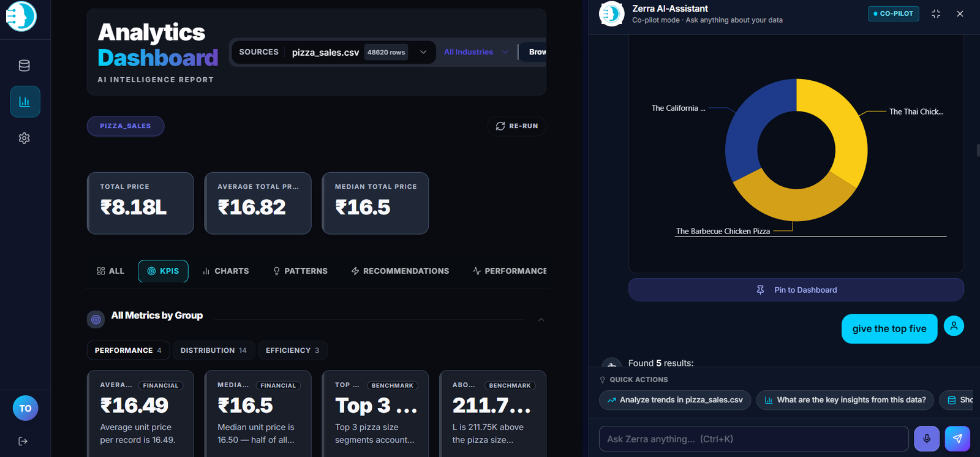
Task: Click the BENCHMARK tag on Top 3 card
Action: pyautogui.click(x=392, y=385)
